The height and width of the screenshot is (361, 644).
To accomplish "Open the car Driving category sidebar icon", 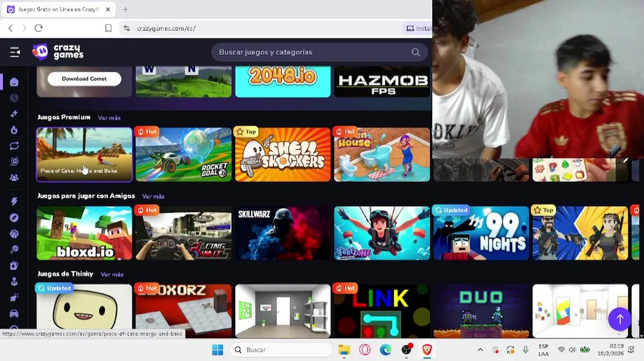I will click(14, 314).
